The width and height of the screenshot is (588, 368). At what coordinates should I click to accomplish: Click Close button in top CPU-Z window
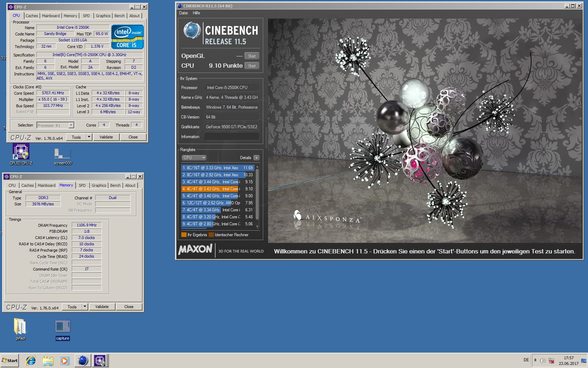[133, 137]
